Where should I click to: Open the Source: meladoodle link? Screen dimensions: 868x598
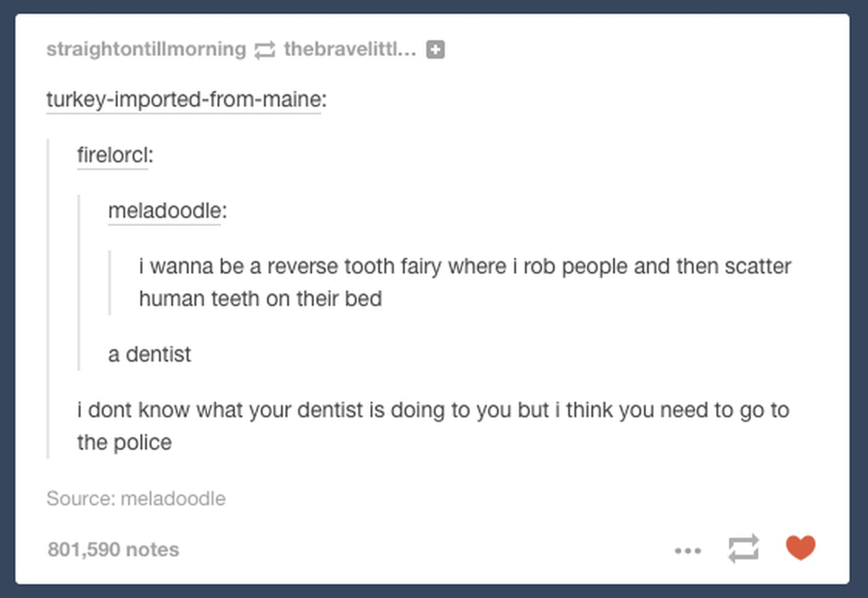pyautogui.click(x=137, y=498)
